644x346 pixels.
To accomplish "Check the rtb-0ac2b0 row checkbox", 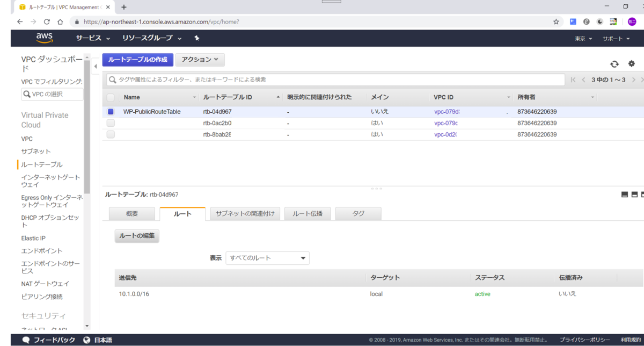I will [x=110, y=122].
